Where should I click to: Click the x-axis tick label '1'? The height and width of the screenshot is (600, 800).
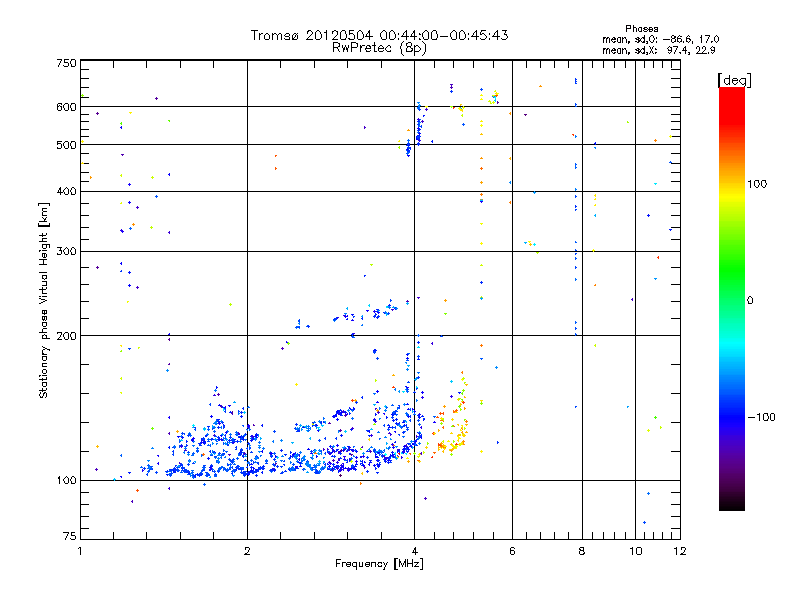[x=80, y=551]
